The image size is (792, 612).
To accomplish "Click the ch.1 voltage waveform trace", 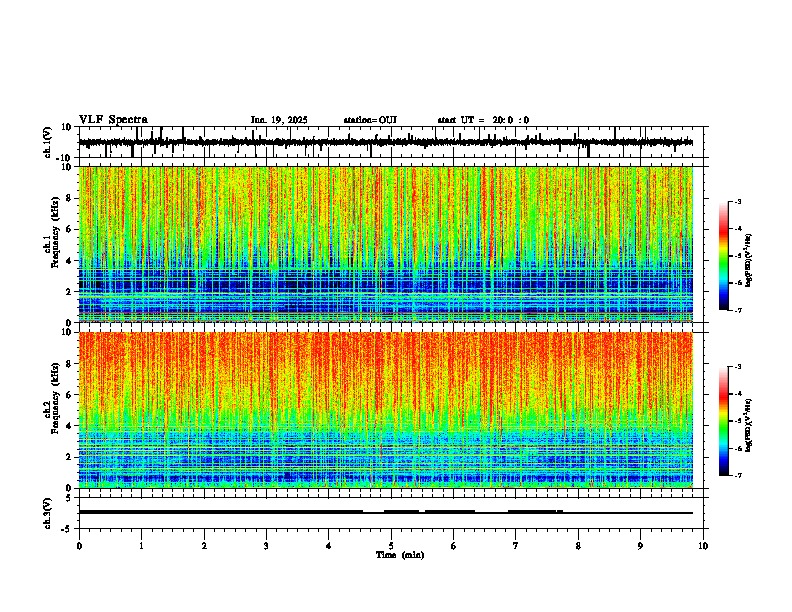I will [385, 142].
